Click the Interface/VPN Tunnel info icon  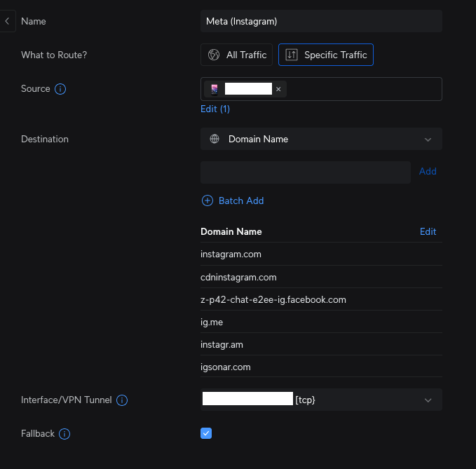[122, 400]
